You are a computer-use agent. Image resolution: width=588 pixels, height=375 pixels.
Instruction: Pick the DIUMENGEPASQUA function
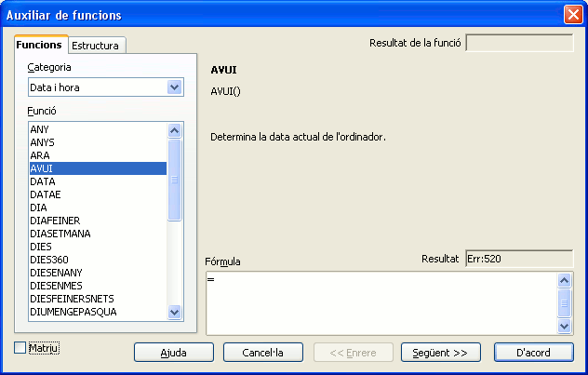coord(73,312)
